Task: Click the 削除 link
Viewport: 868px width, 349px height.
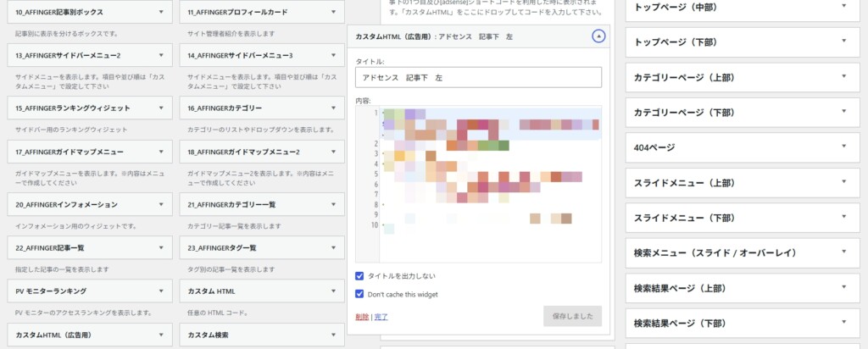Action: 362,317
